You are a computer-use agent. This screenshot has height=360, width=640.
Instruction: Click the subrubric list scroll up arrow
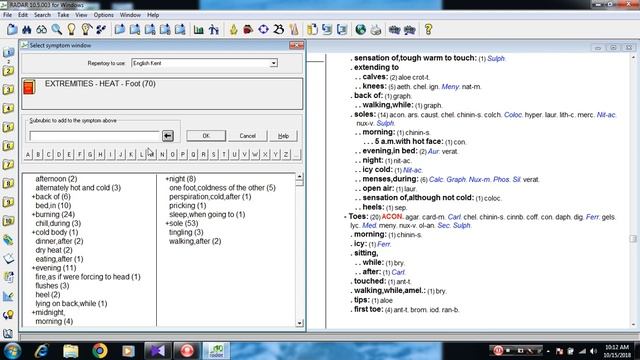pos(299,177)
